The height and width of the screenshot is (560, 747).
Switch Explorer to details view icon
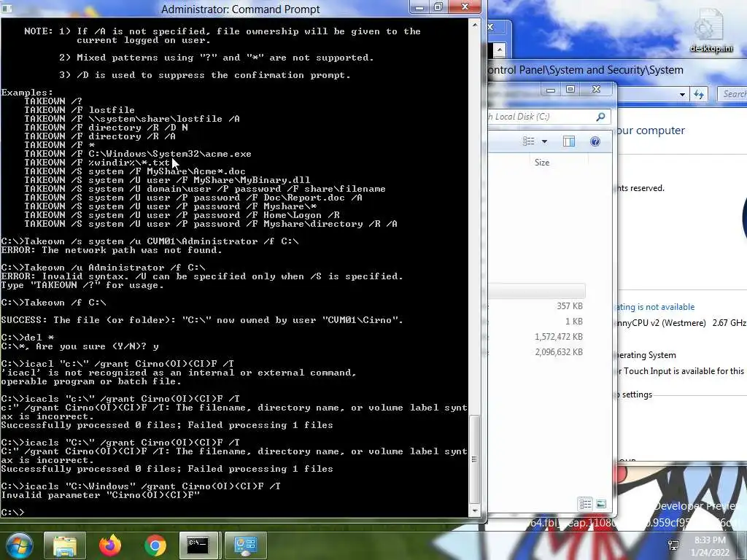[x=585, y=504]
